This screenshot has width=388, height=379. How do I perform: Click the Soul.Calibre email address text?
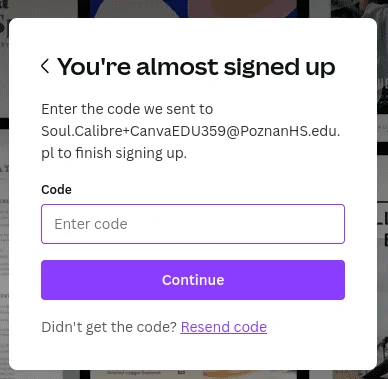coord(191,131)
